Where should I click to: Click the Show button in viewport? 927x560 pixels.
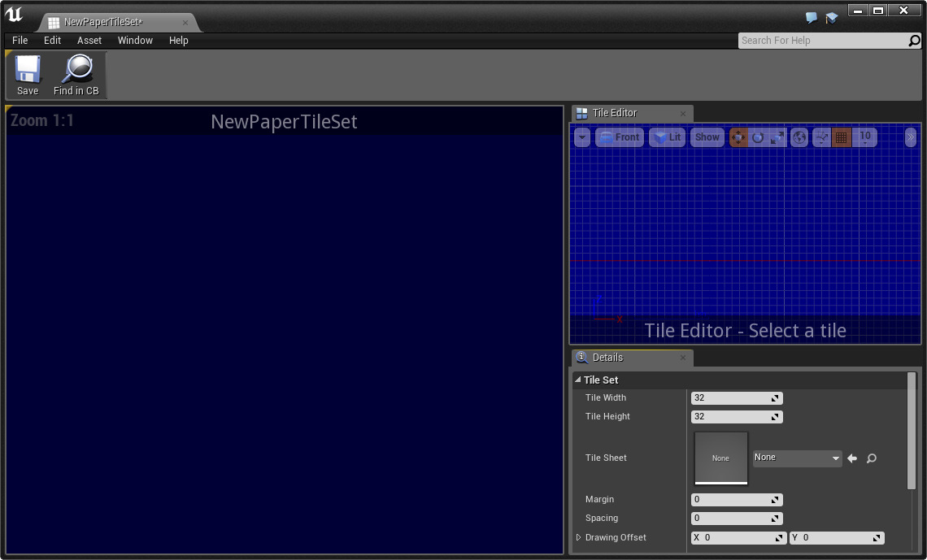(707, 137)
